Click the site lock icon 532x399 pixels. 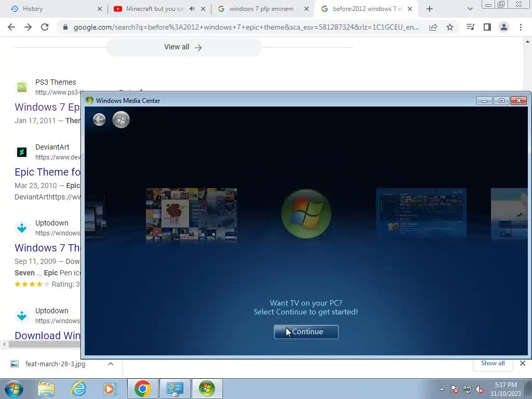click(65, 27)
